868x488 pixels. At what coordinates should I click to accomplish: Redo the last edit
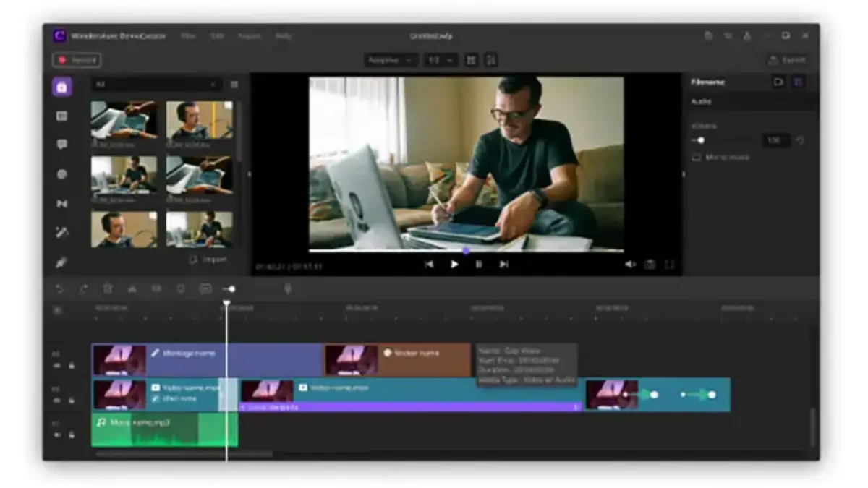tap(85, 288)
